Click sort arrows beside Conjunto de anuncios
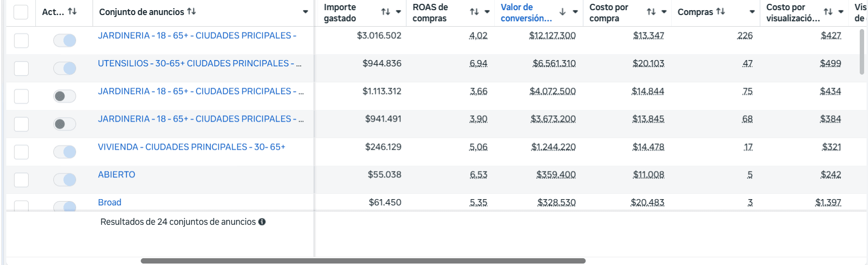Viewport: 868px width, 265px height. pyautogui.click(x=191, y=11)
